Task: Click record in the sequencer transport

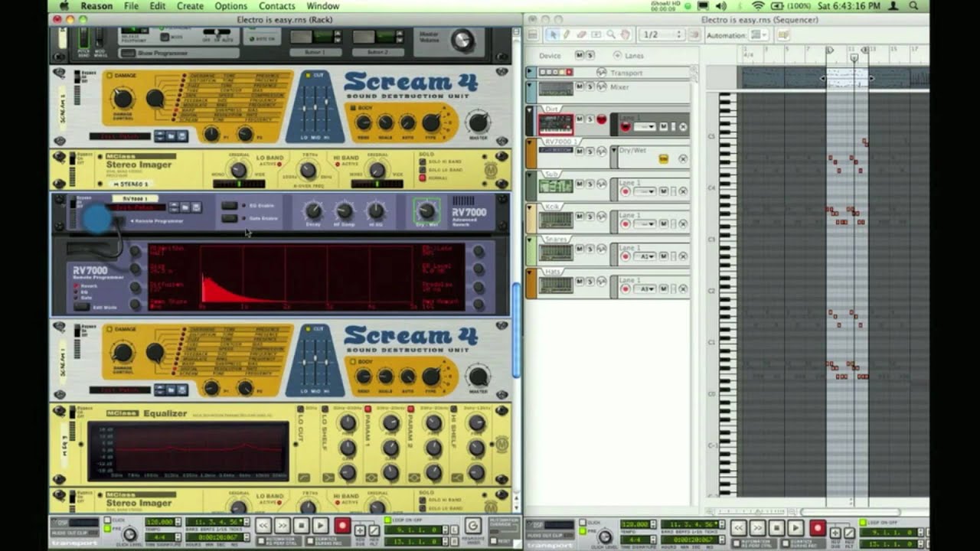Action: coord(818,528)
